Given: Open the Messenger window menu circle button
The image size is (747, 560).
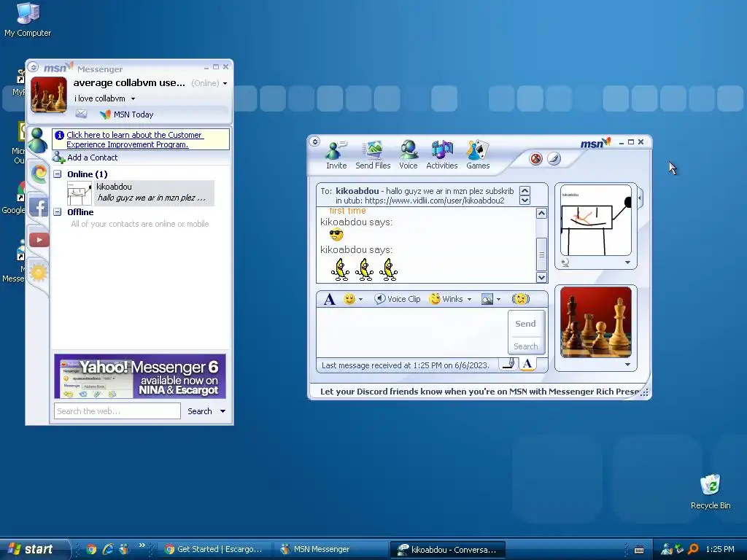Looking at the screenshot, I should click(34, 67).
